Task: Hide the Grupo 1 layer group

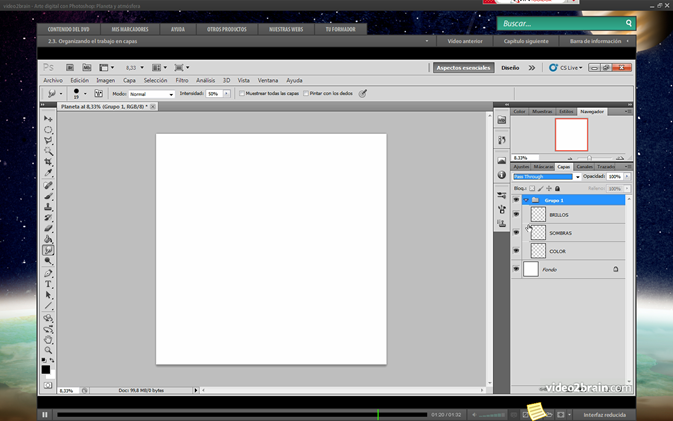Action: coord(516,200)
